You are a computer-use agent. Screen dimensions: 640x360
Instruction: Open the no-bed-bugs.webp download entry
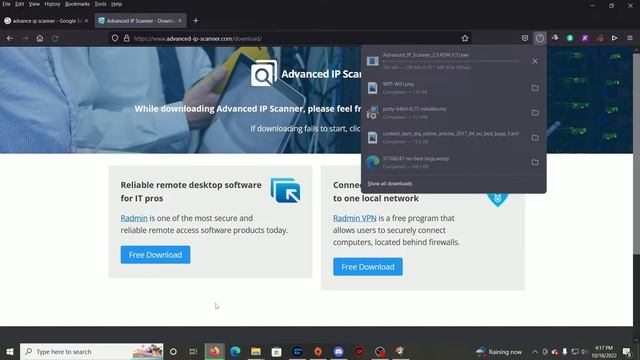coord(445,162)
